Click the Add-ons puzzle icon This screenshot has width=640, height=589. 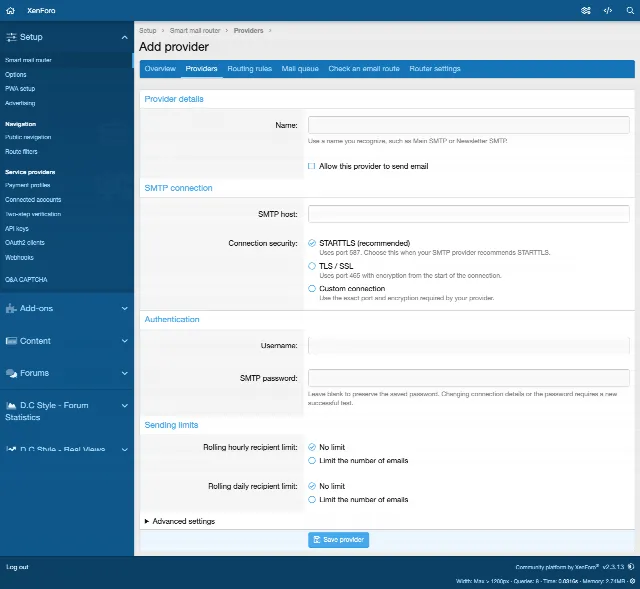(11, 309)
